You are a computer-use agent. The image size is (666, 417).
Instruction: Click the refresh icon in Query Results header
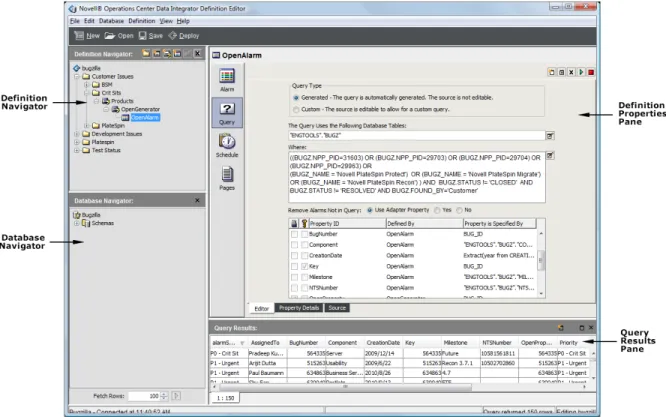coord(561,328)
